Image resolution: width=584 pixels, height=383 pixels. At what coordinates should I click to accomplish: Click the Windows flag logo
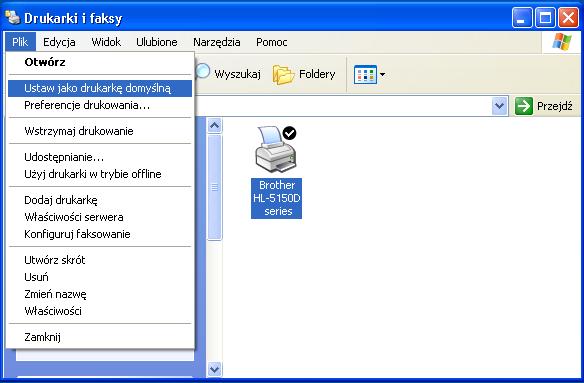[562, 42]
